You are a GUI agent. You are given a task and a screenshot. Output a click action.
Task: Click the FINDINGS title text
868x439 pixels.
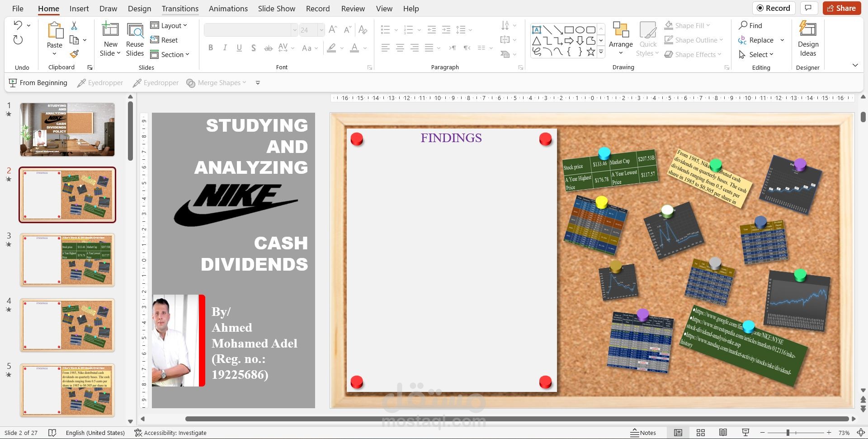click(451, 138)
